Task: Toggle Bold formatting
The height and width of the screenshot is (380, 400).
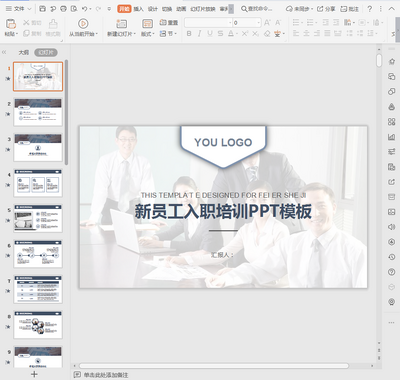Action: pyautogui.click(x=189, y=34)
